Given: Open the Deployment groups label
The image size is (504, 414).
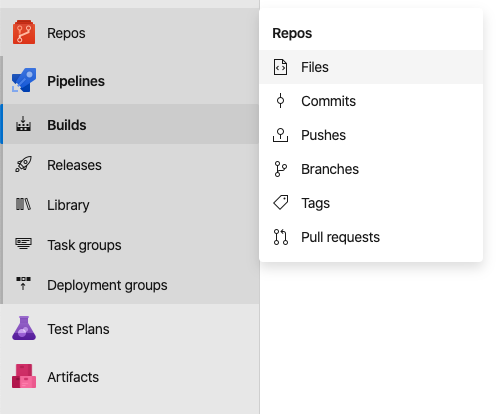Looking at the screenshot, I should click(107, 285).
